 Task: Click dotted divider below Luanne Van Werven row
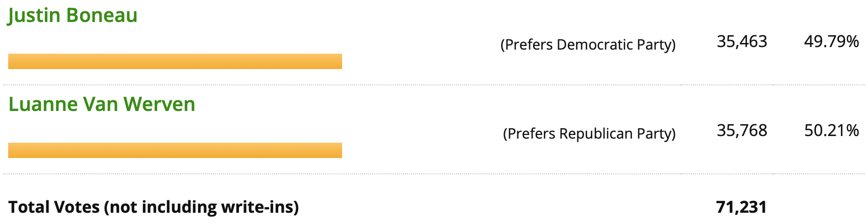434,174
